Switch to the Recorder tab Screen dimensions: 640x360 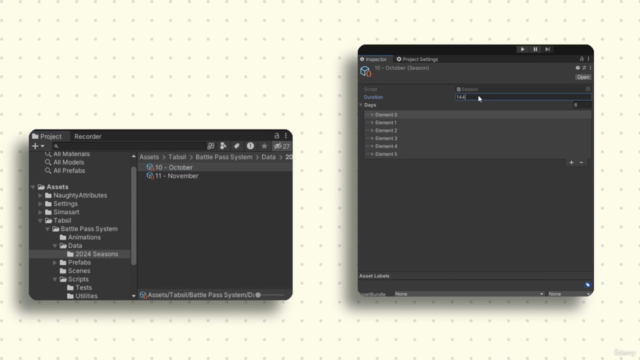pyautogui.click(x=88, y=136)
